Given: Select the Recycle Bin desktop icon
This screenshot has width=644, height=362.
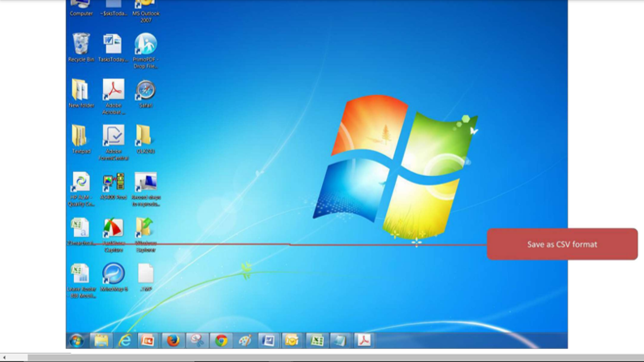Looking at the screenshot, I should (81, 48).
